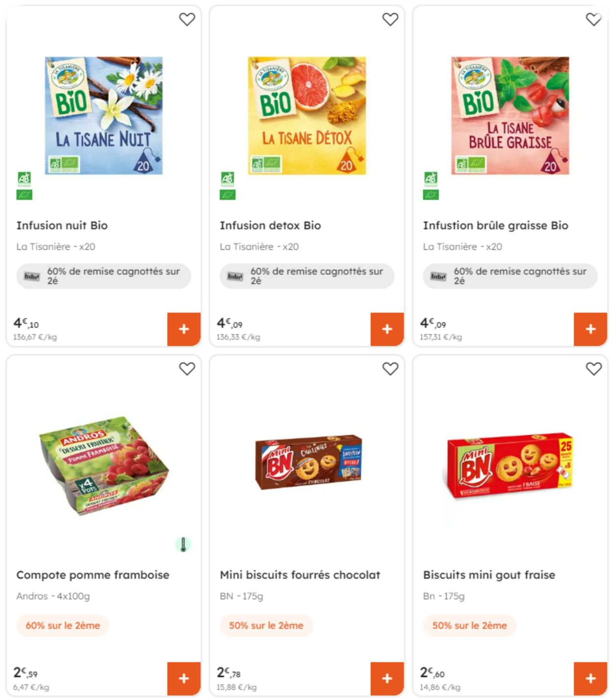
Task: Open the Infustion brûle graisse Bio title link
Action: [495, 226]
